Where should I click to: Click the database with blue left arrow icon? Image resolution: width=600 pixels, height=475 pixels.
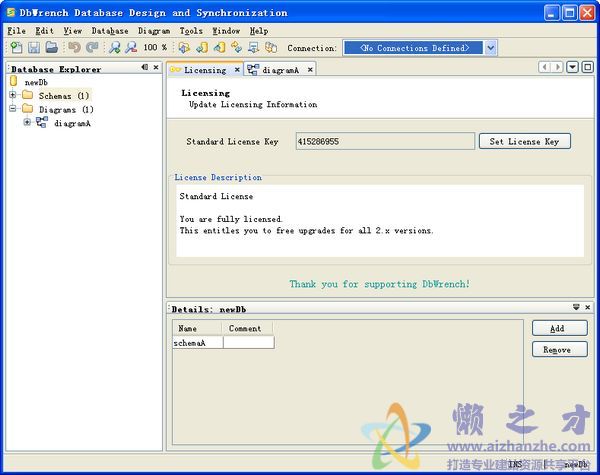click(220, 47)
